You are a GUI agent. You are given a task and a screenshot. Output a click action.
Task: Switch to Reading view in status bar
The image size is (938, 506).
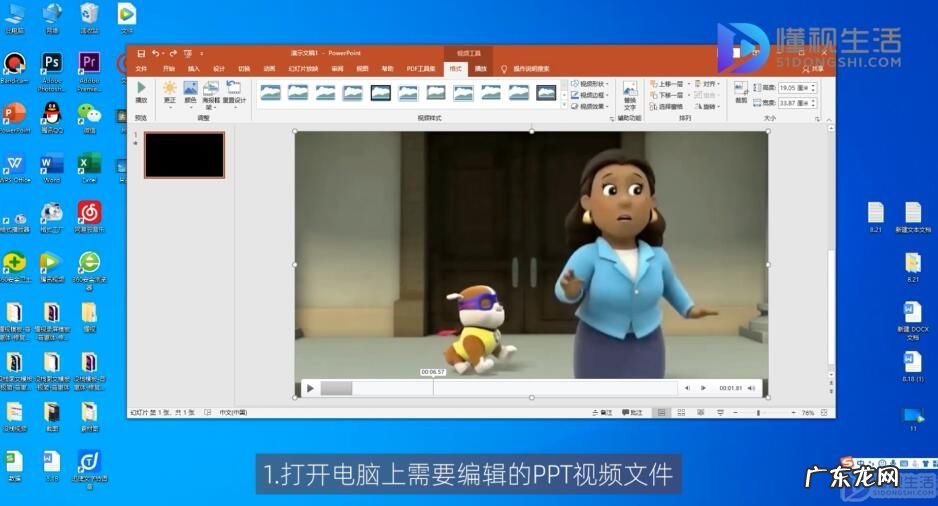[x=701, y=413]
